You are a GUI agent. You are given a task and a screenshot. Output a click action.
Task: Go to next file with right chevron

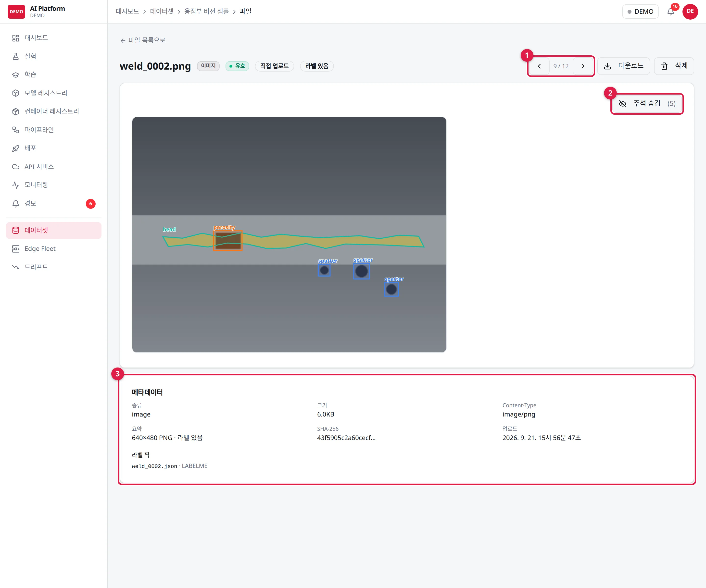583,66
